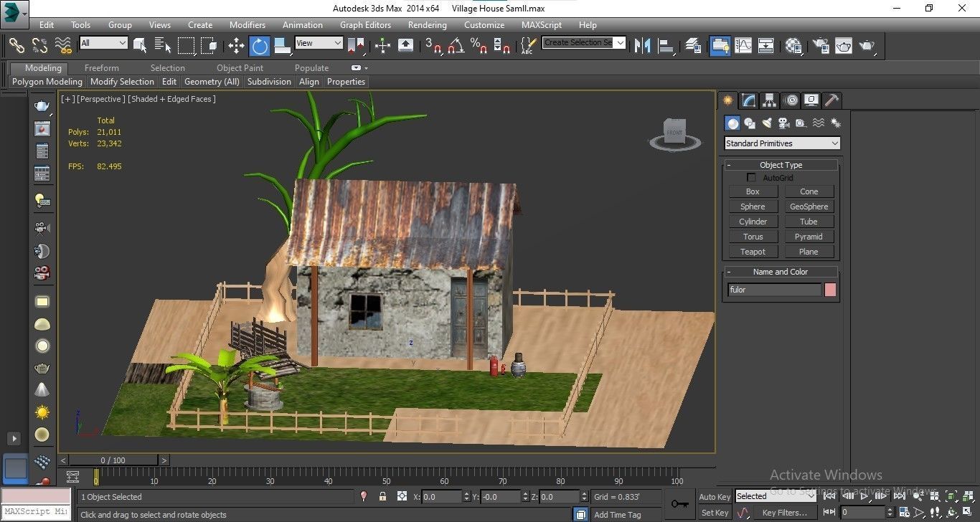Activate the Select and Rotate tool

pyautogui.click(x=259, y=46)
